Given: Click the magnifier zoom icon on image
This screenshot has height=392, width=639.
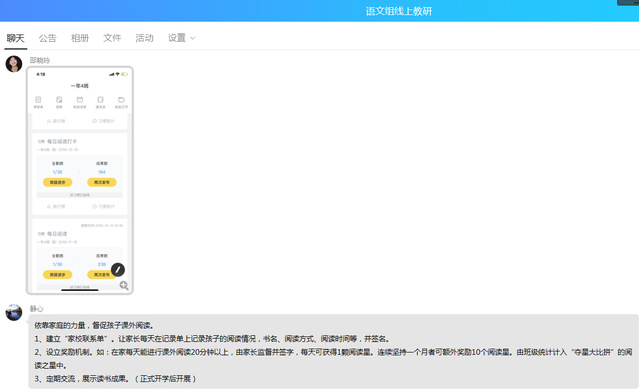Looking at the screenshot, I should pyautogui.click(x=124, y=285).
